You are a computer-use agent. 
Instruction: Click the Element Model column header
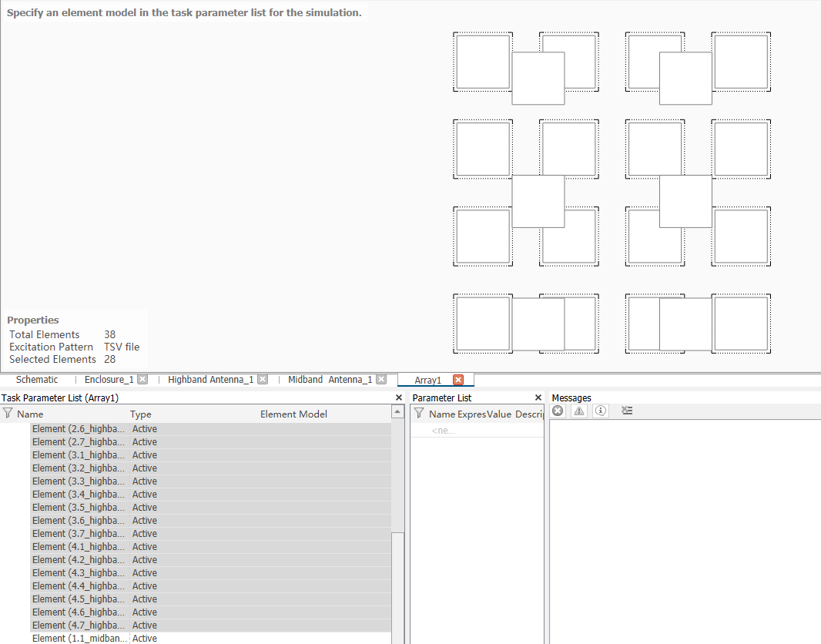[x=293, y=414]
